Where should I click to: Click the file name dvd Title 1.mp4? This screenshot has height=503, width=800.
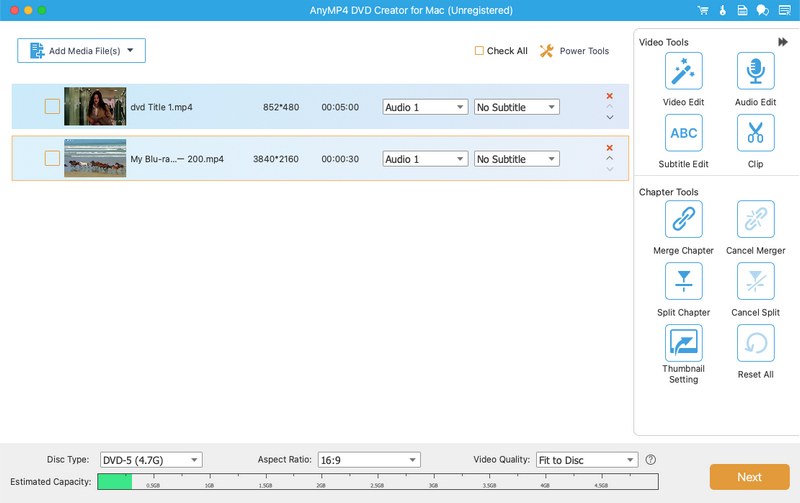click(161, 107)
